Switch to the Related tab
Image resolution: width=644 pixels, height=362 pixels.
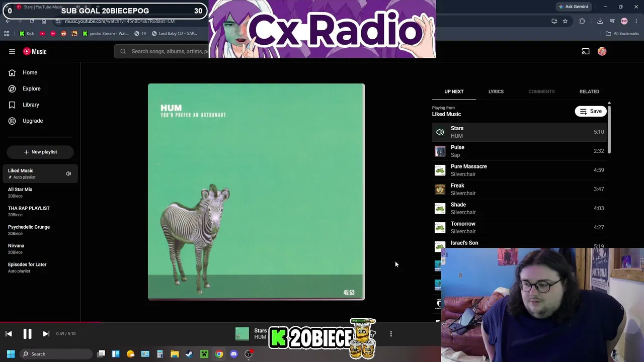(x=589, y=92)
